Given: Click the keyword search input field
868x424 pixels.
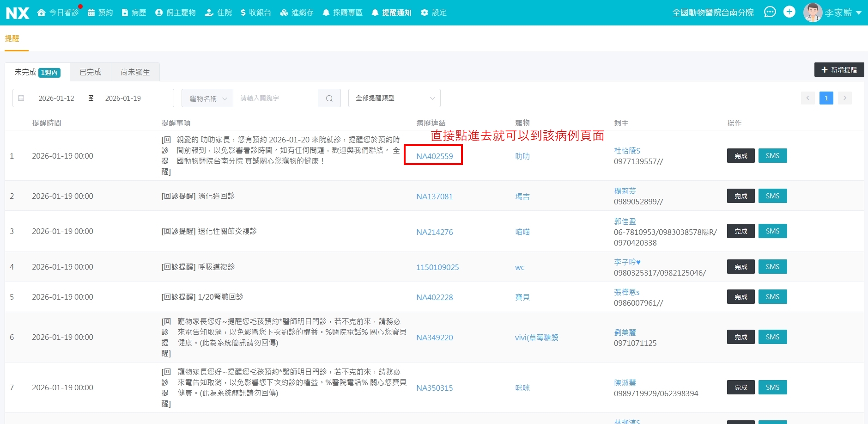Looking at the screenshot, I should (x=275, y=98).
